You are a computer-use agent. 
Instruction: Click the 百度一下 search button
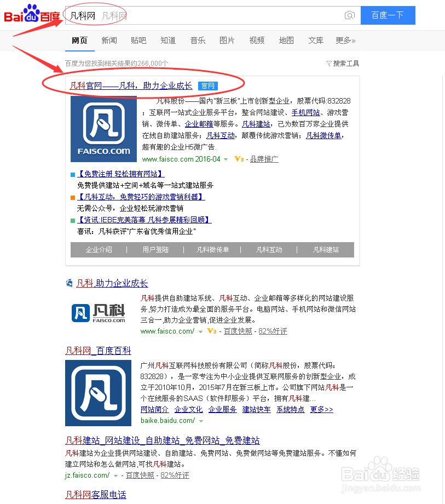pos(388,15)
